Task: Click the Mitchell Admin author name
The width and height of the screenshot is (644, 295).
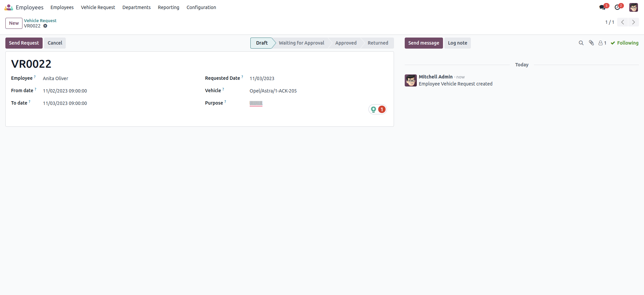Action: [x=436, y=77]
